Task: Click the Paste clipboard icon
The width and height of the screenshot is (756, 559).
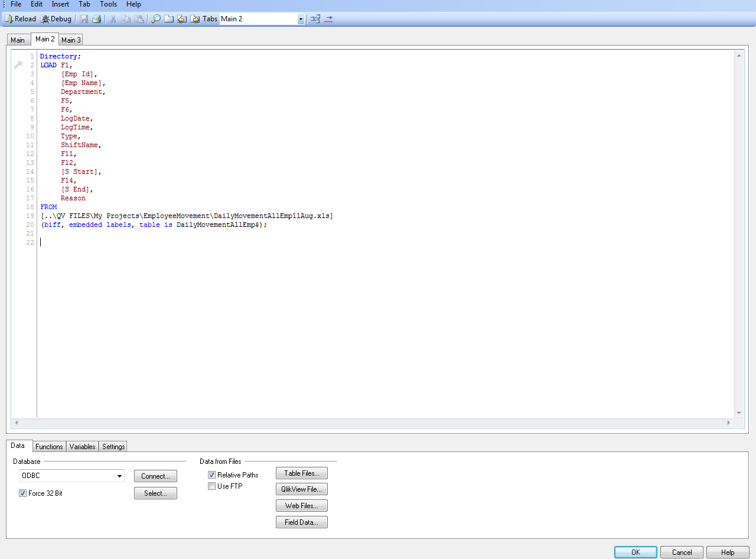Action: (x=139, y=19)
